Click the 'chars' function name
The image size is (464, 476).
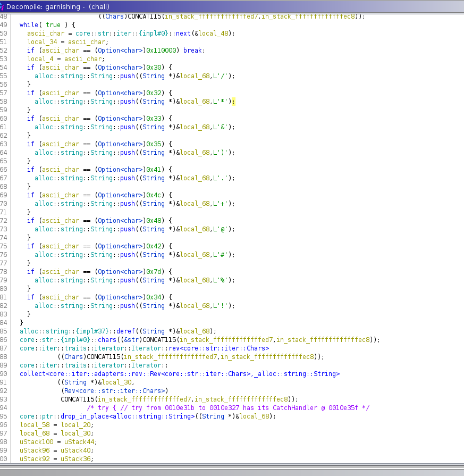(107, 340)
